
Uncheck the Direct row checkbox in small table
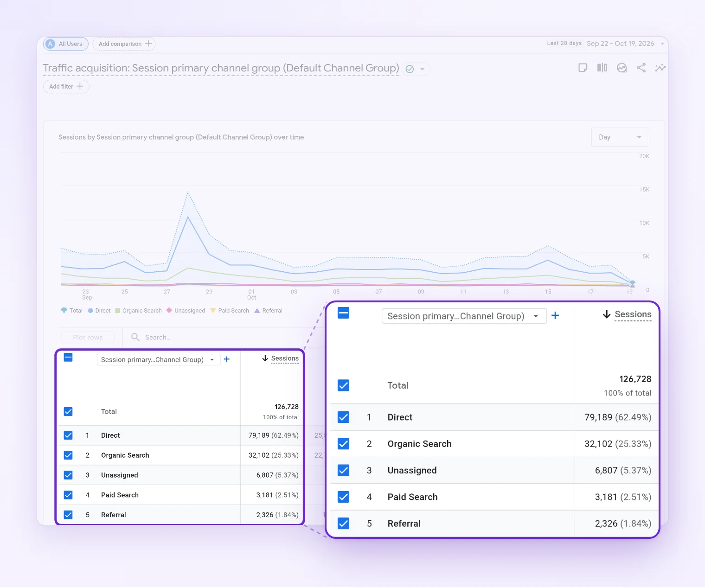[68, 435]
